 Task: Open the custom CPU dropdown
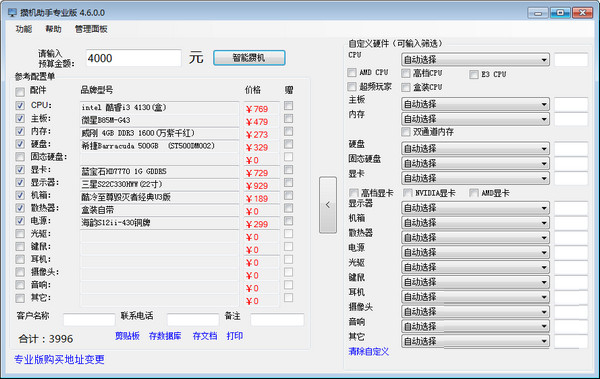(x=475, y=60)
